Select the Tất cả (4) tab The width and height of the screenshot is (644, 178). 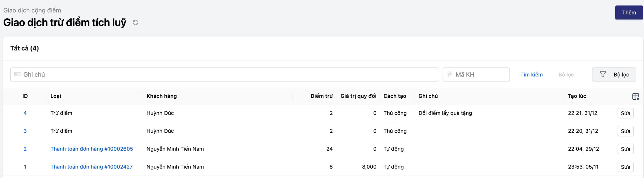[x=25, y=48]
